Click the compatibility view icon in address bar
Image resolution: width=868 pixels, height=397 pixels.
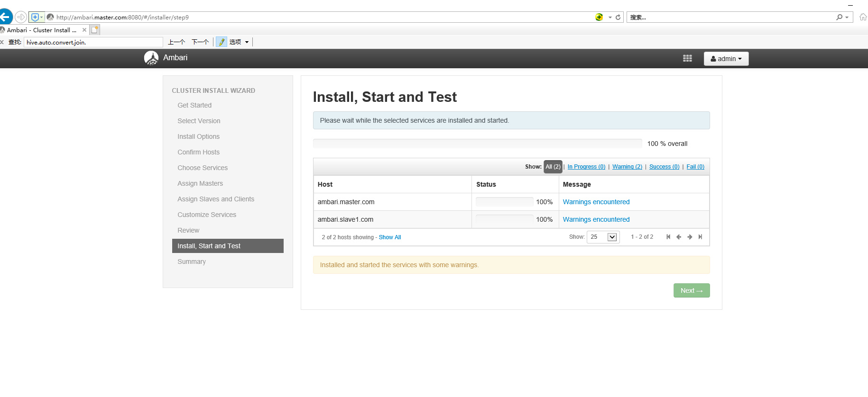coord(599,17)
